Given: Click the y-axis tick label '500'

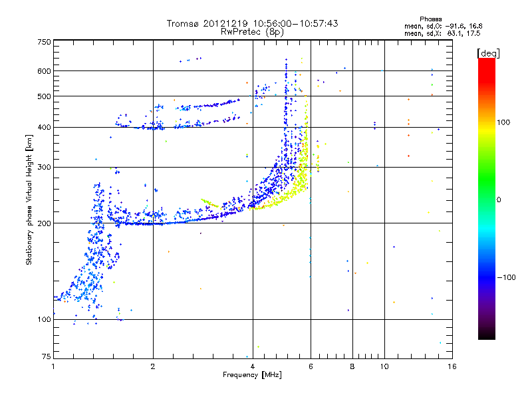Looking at the screenshot, I should [44, 96].
